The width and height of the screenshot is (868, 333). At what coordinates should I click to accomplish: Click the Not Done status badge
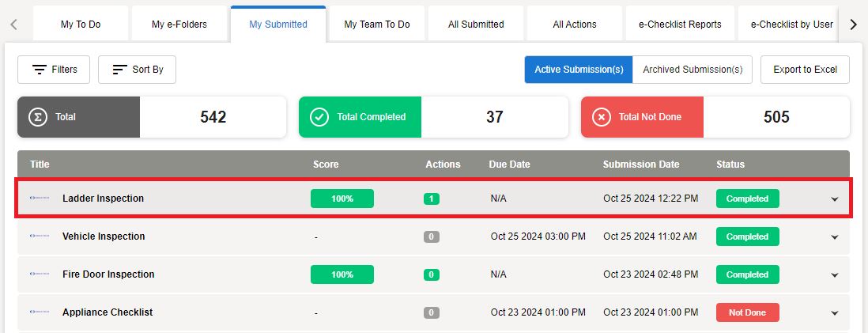(x=747, y=312)
